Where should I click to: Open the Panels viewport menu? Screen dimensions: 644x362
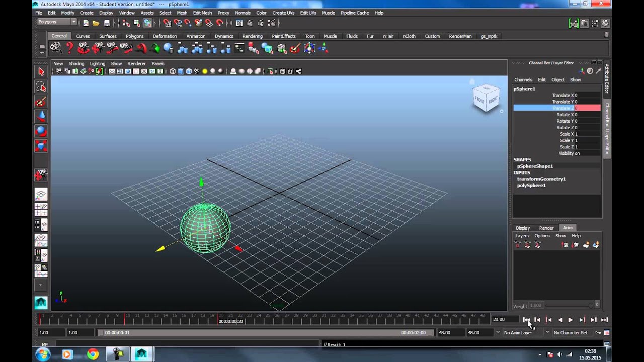[x=158, y=64]
